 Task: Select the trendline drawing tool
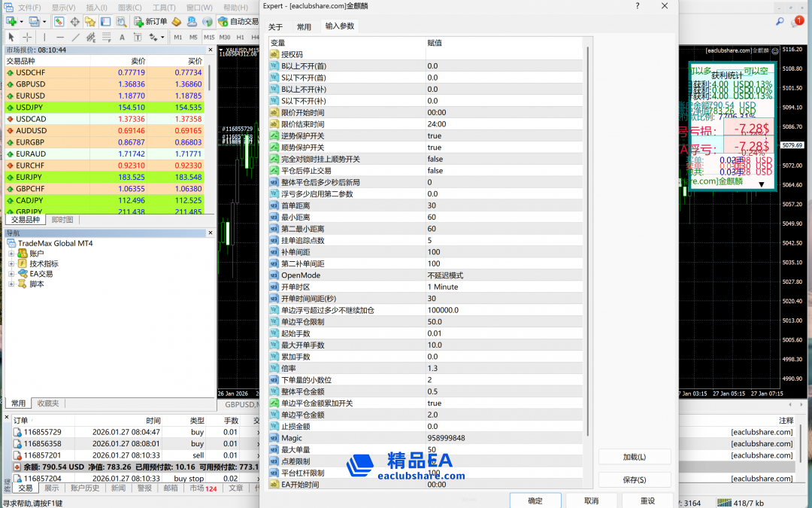click(75, 37)
